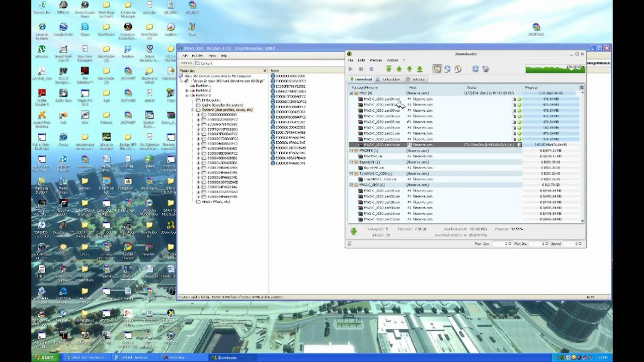Toggle the auto-reconnect icon in JDownloader toolbar
Viewport: 644px width, 362px height.
[447, 69]
